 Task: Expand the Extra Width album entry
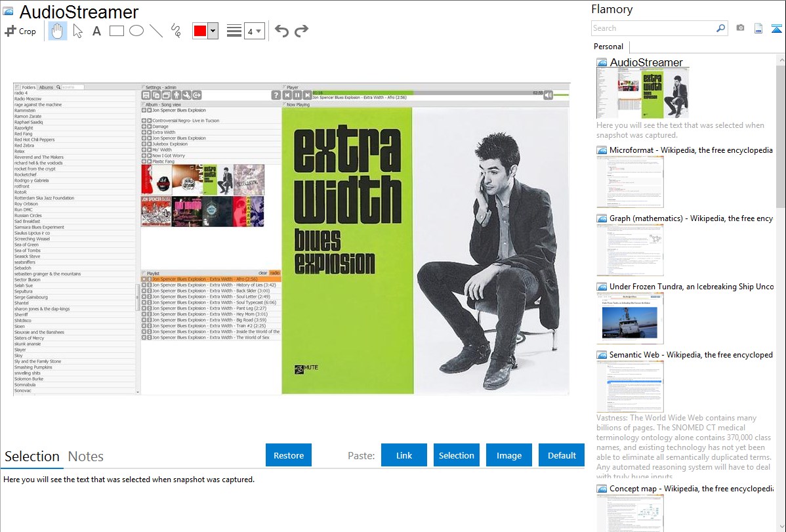(144, 133)
